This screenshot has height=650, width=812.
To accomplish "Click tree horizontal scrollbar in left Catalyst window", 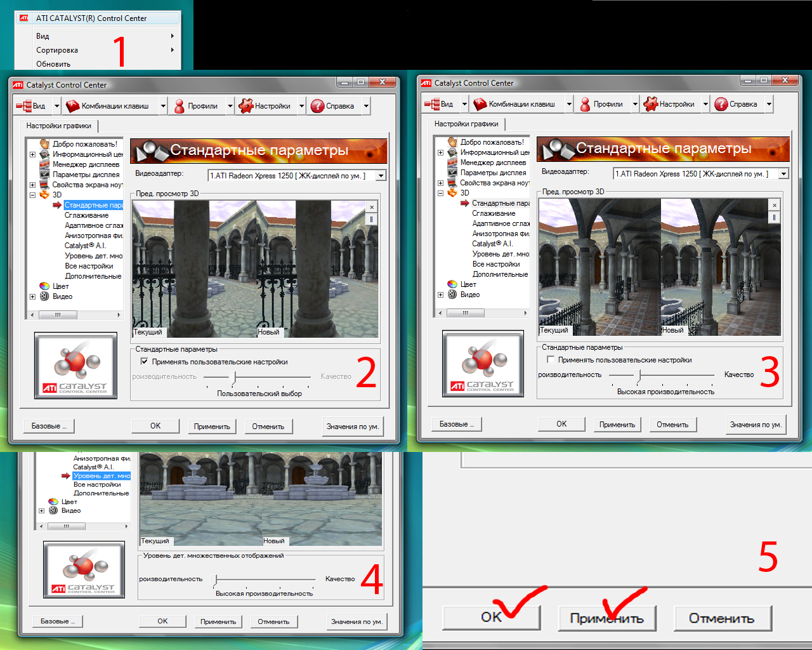I will point(74,315).
